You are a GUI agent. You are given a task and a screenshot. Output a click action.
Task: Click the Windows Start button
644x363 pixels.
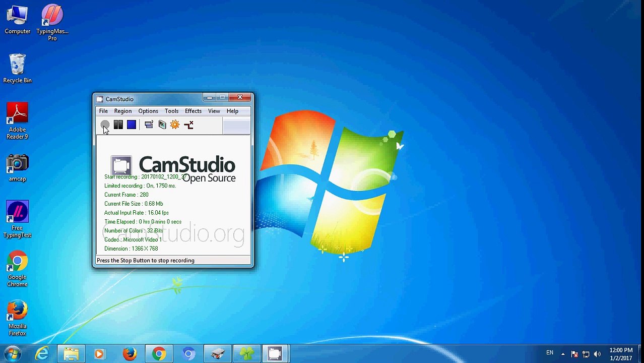tap(13, 353)
